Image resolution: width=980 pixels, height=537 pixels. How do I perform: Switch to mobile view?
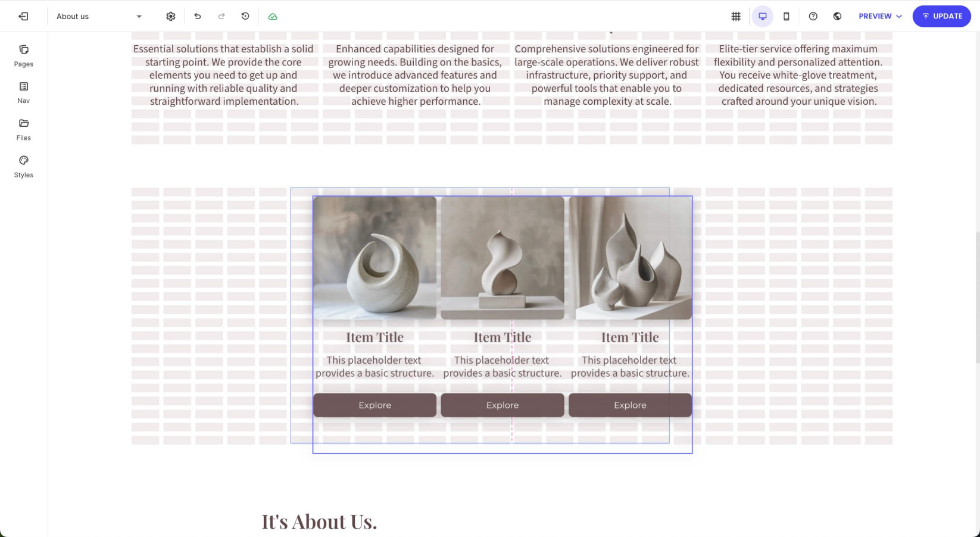787,16
